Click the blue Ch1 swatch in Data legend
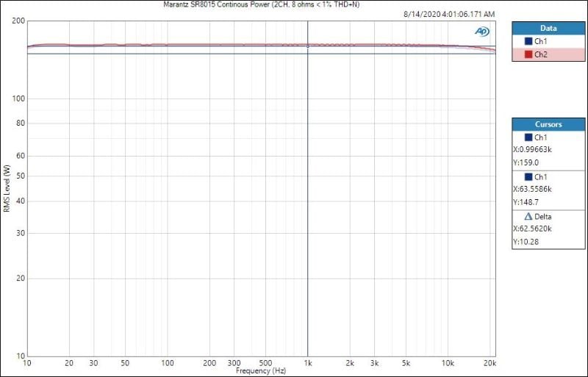Screen dimensions: 588x377 528,41
